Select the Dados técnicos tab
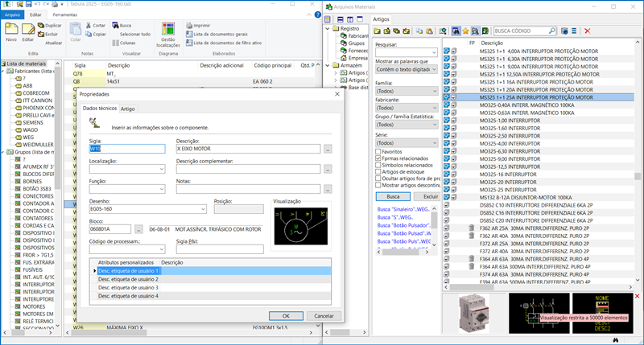 (100, 109)
